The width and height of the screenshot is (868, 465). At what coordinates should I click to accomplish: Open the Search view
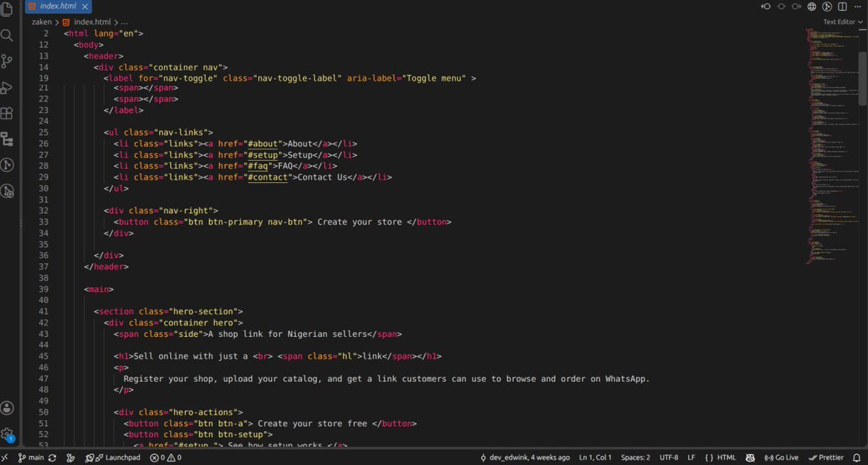pyautogui.click(x=7, y=35)
